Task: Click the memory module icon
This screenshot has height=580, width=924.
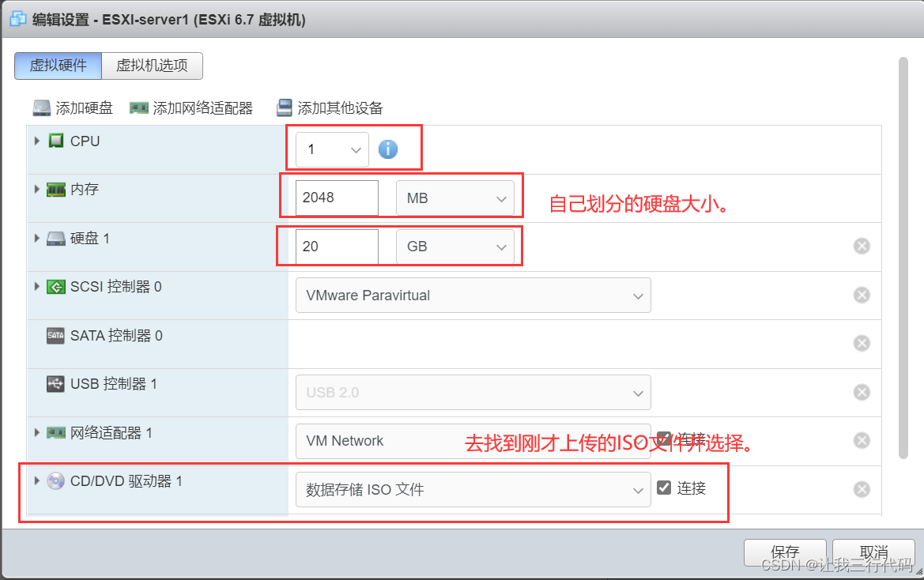Action: coord(56,190)
